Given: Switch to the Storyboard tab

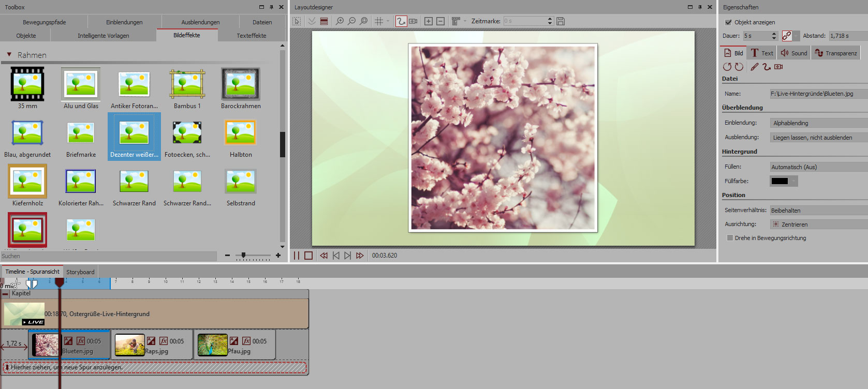Looking at the screenshot, I should 80,272.
